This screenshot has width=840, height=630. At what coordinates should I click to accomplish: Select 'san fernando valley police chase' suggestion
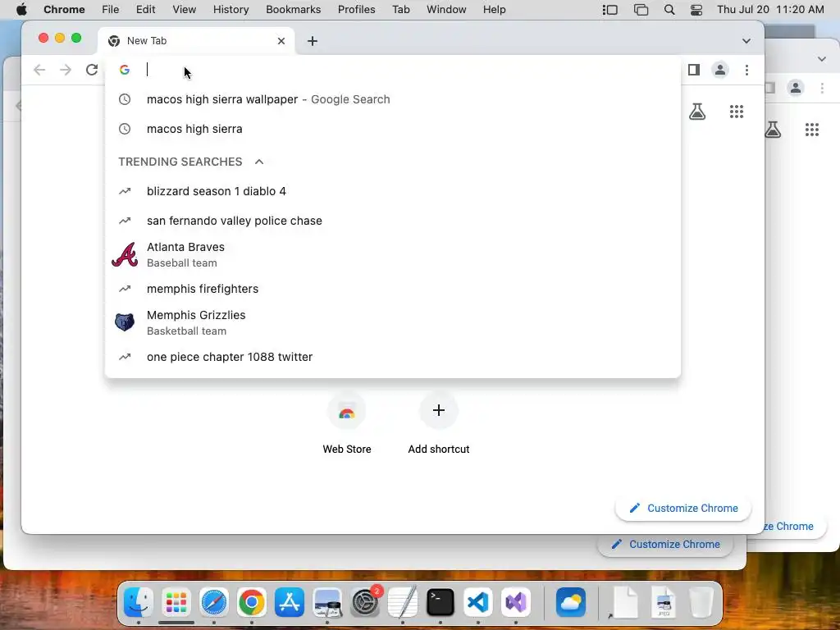tap(393, 221)
